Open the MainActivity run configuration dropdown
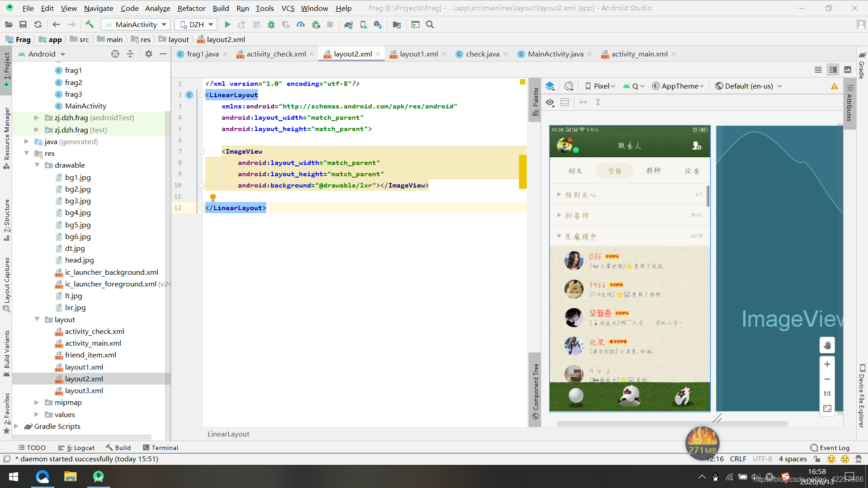 coord(136,24)
